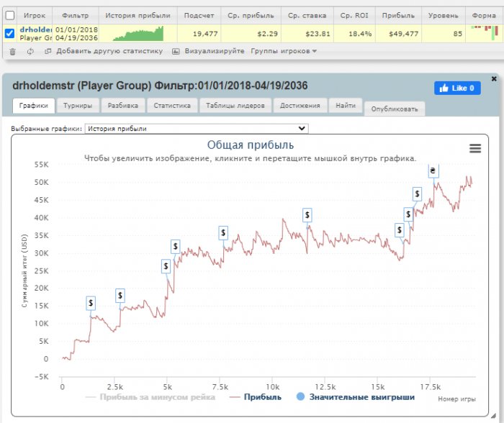This screenshot has width=504, height=423.
Task: Expand the Группы игроков menu
Action: pyautogui.click(x=284, y=52)
